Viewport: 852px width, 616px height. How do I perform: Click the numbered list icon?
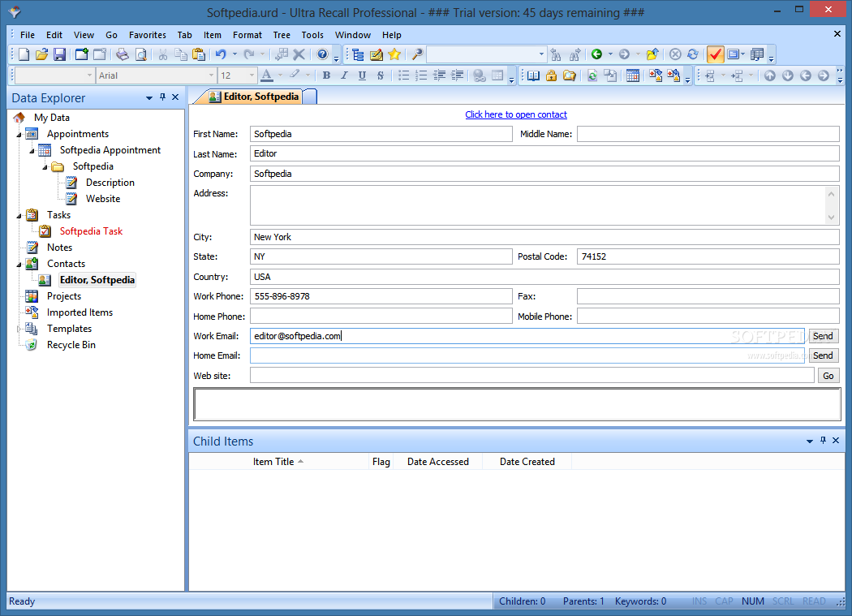421,75
